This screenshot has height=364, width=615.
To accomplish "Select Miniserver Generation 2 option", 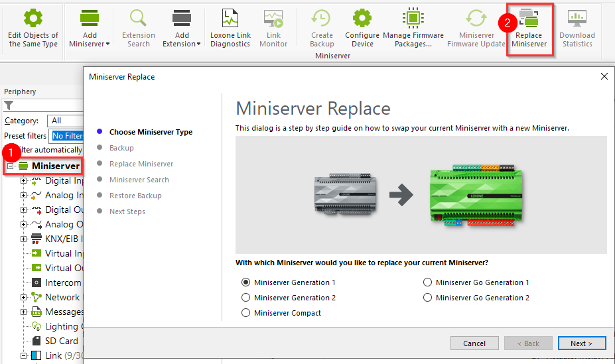I will [x=289, y=298].
